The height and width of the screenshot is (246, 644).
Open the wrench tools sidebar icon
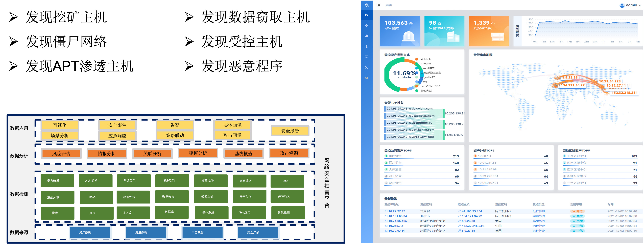tap(366, 67)
